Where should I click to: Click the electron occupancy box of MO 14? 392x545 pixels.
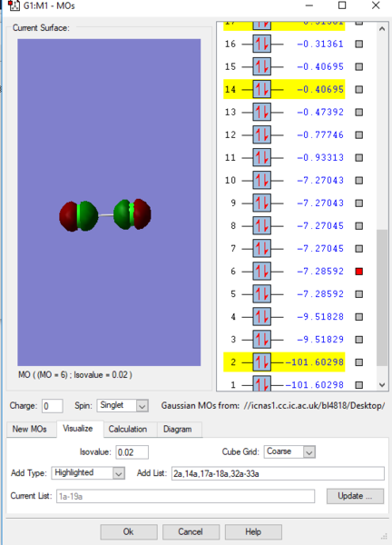(262, 90)
